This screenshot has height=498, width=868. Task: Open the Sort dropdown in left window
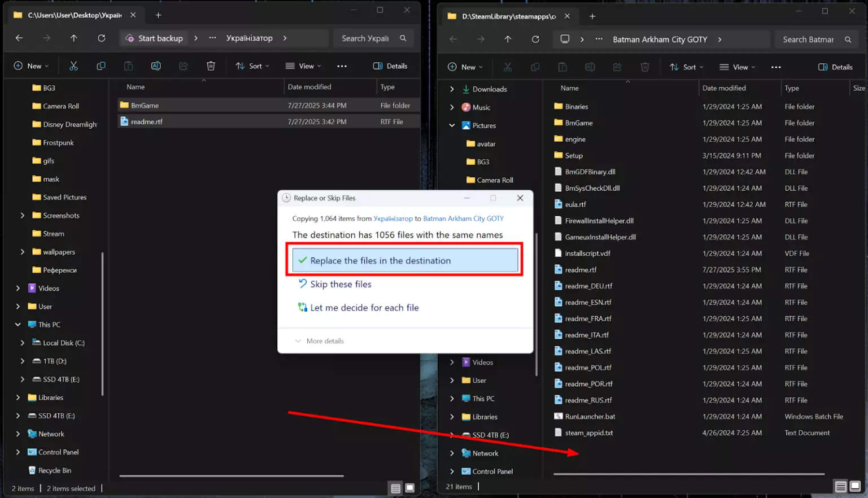[252, 66]
